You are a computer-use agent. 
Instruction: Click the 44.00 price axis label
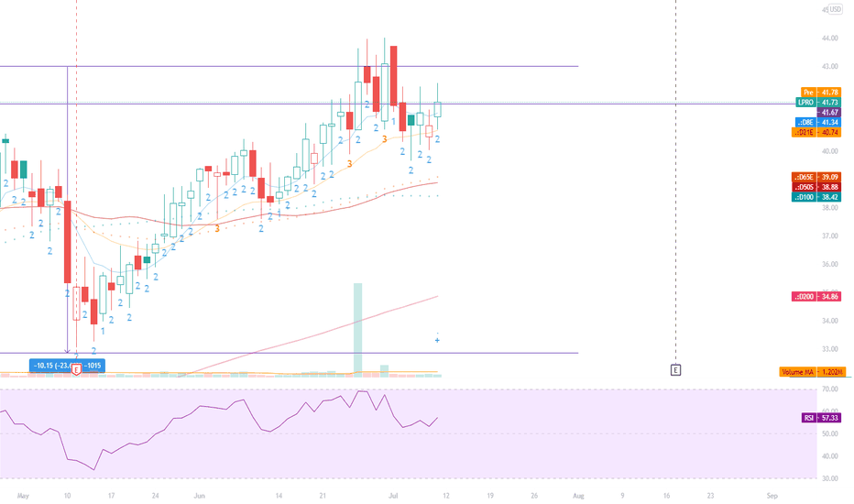coord(830,38)
